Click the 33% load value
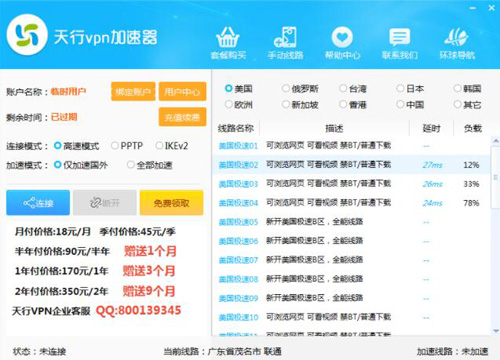This screenshot has height=360, width=500. coord(471,184)
